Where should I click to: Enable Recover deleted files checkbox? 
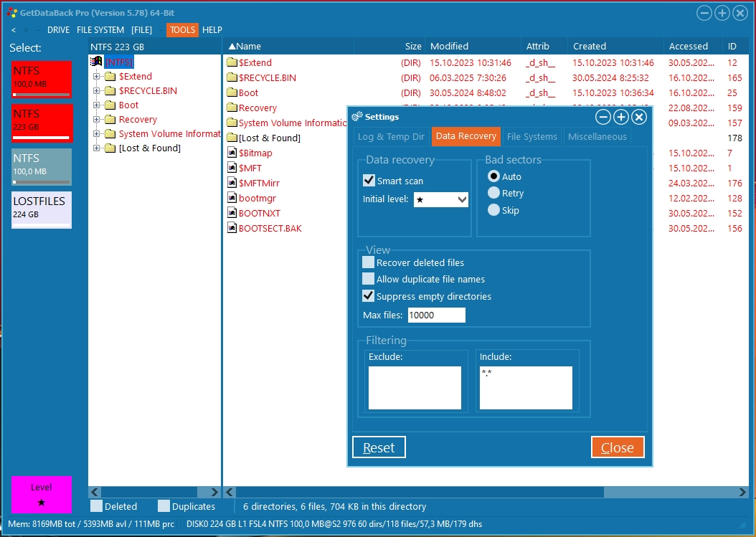tap(369, 262)
